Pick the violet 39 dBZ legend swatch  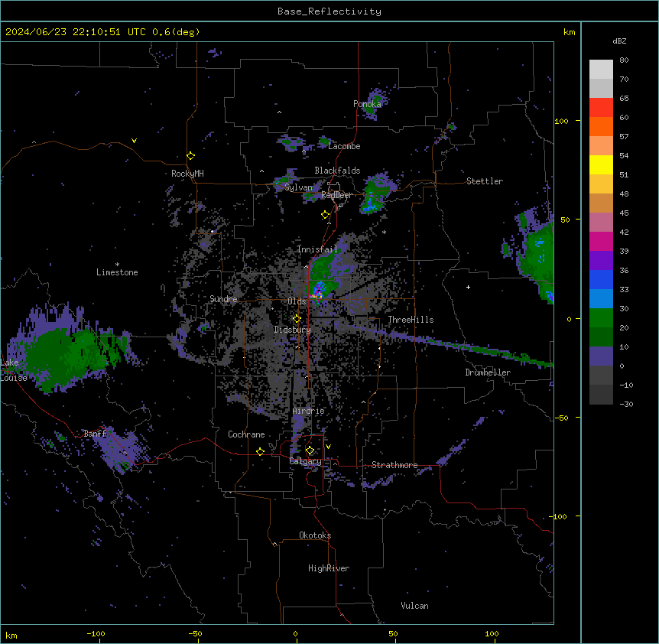pos(601,261)
